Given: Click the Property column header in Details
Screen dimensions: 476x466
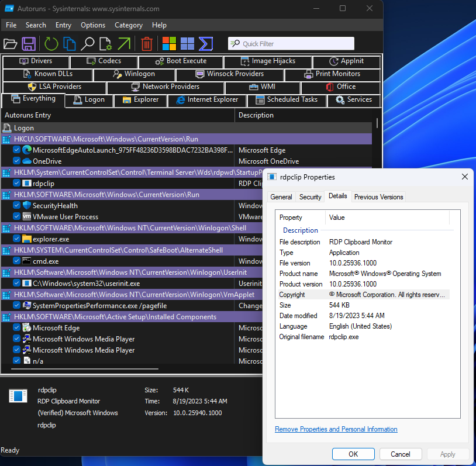Looking at the screenshot, I should pos(301,218).
